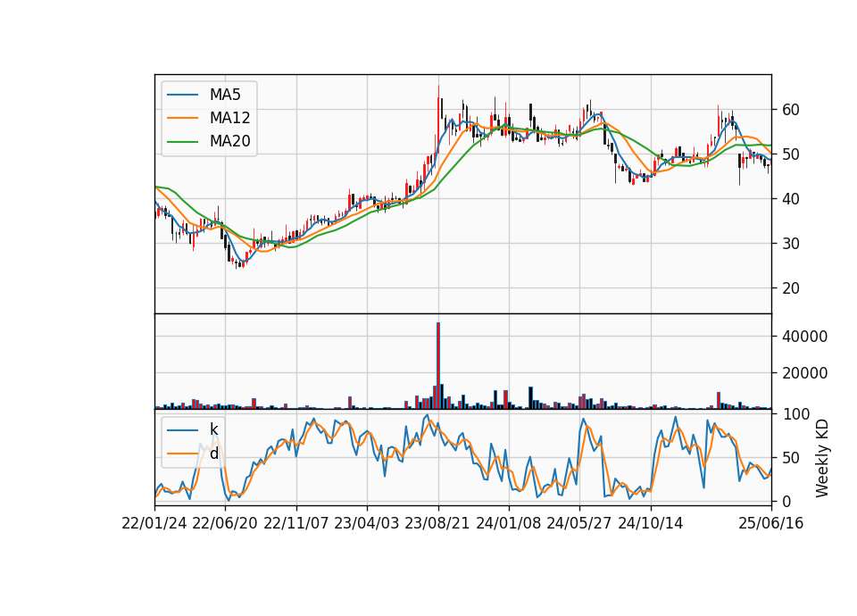The width and height of the screenshot is (857, 616).
Task: Click the 24/05/27 date label
Action: pyautogui.click(x=578, y=523)
